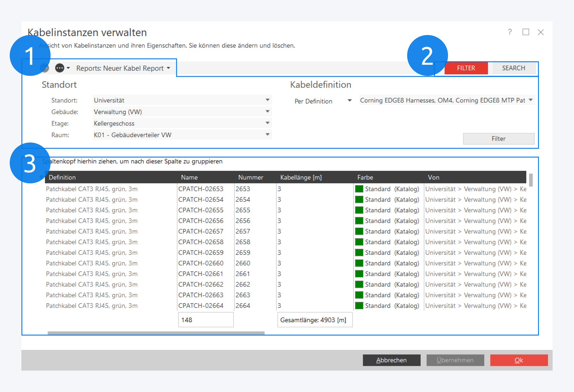The width and height of the screenshot is (574, 392).
Task: Select the row named CPATCH-02660
Action: (x=201, y=263)
